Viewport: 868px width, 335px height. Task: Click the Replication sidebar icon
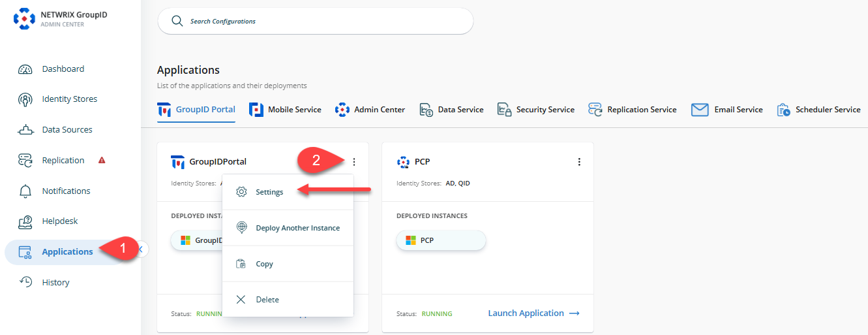point(25,161)
